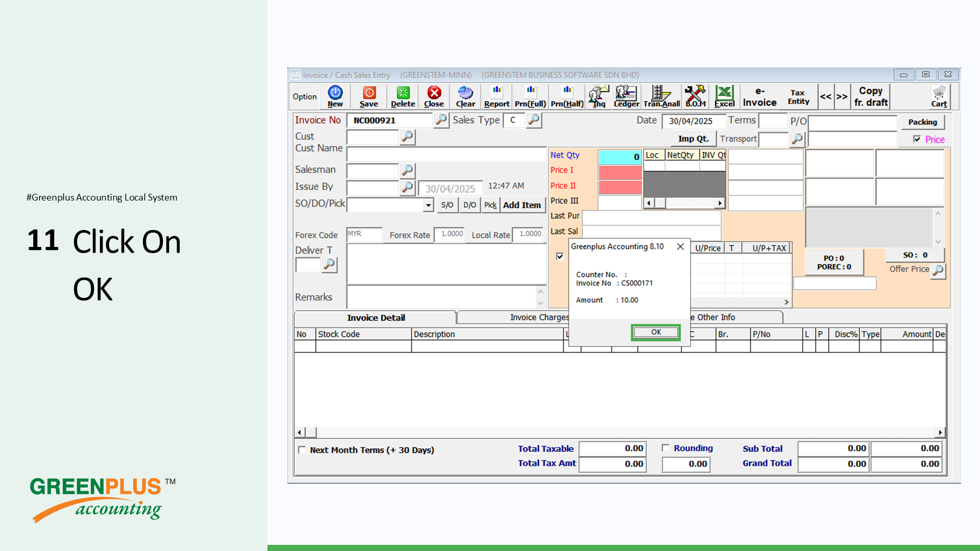Open the Option menu
The width and height of the screenshot is (980, 551).
pyautogui.click(x=305, y=96)
